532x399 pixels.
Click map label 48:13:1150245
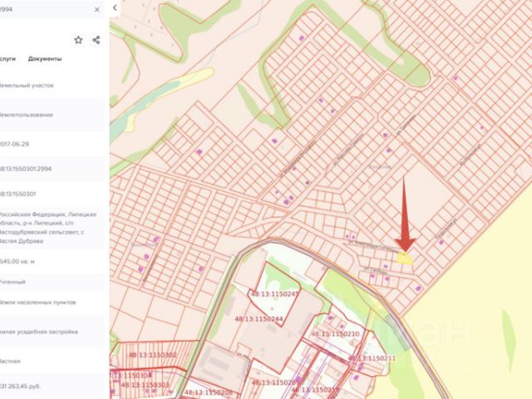[274, 294]
